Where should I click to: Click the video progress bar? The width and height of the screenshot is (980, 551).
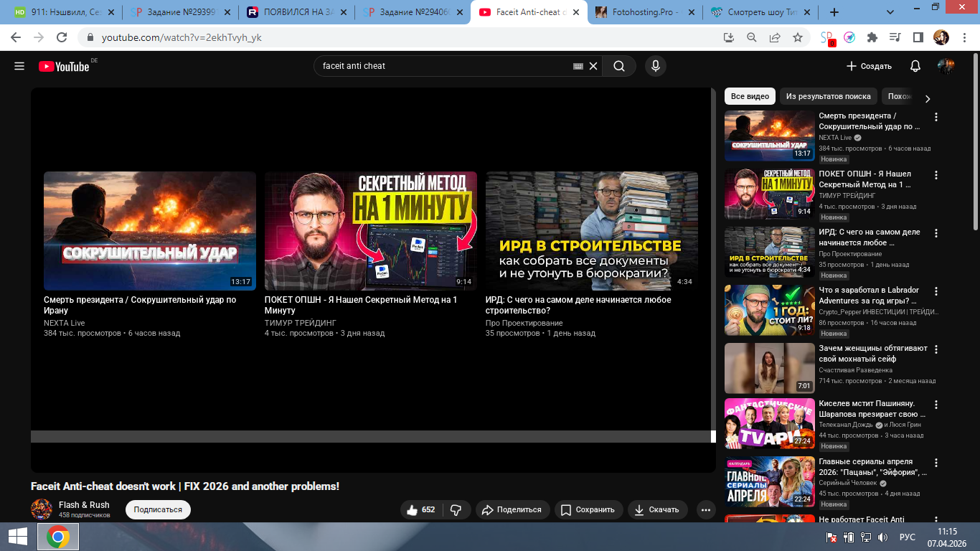coord(370,436)
